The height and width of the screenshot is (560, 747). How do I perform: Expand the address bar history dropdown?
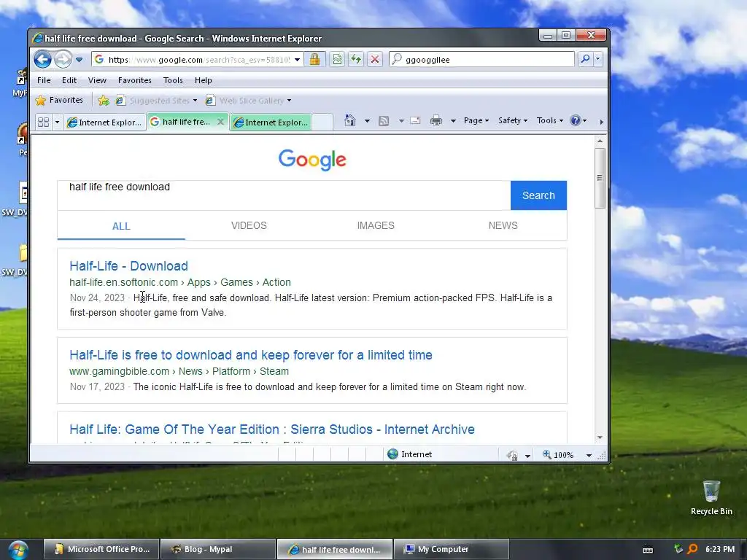[x=298, y=60]
